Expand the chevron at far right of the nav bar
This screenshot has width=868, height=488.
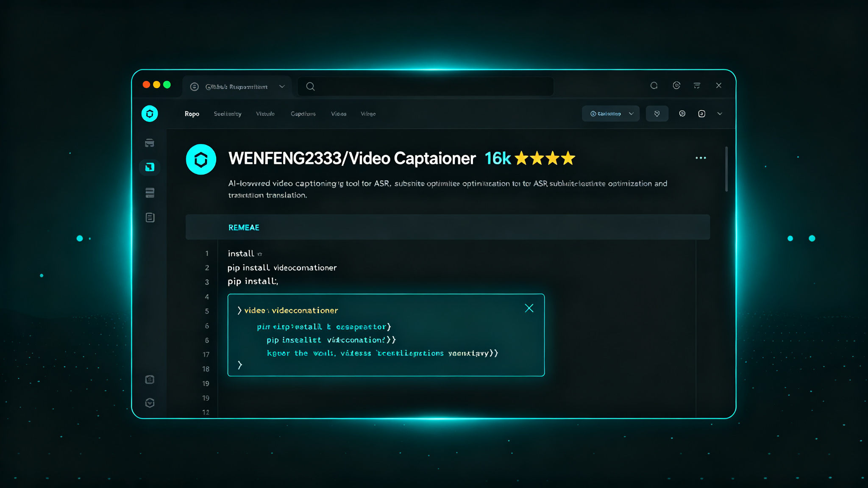coord(720,114)
